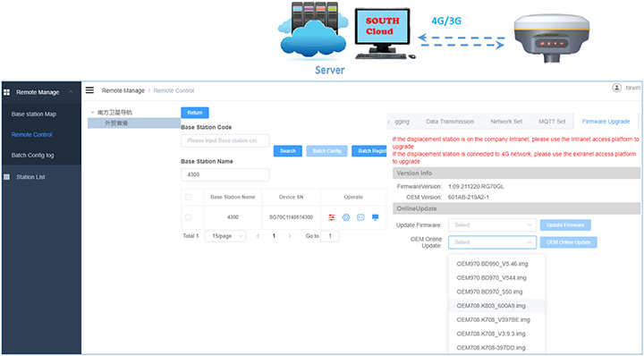Open the 15/page pagination dropdown
644x356 pixels.
coord(225,236)
